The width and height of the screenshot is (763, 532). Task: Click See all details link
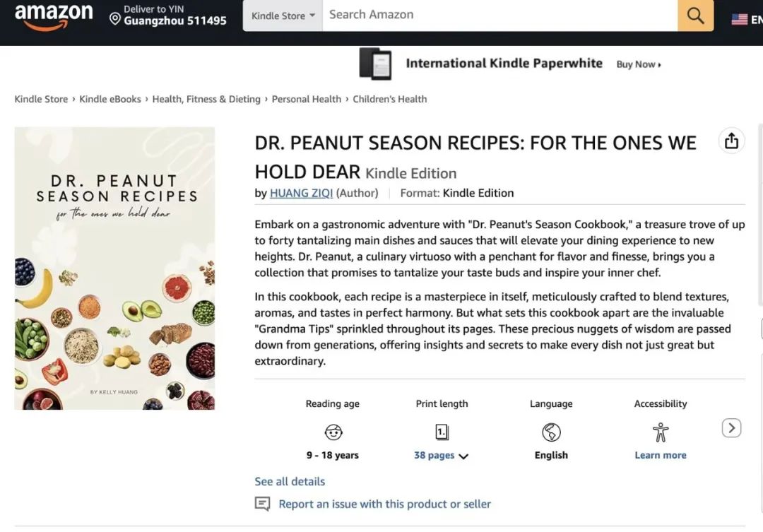click(290, 481)
